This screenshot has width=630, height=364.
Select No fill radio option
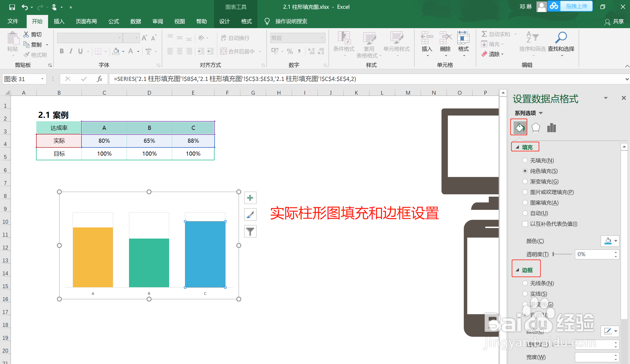pyautogui.click(x=525, y=160)
